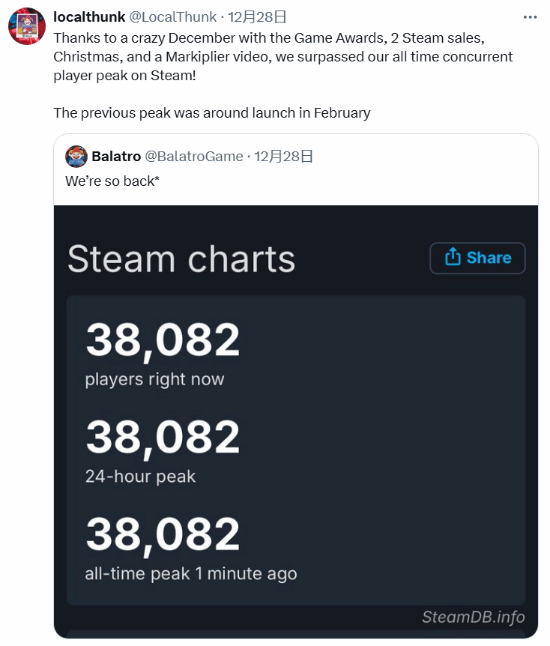Click the 38,082 players right now figure
The image size is (550, 646).
[162, 340]
